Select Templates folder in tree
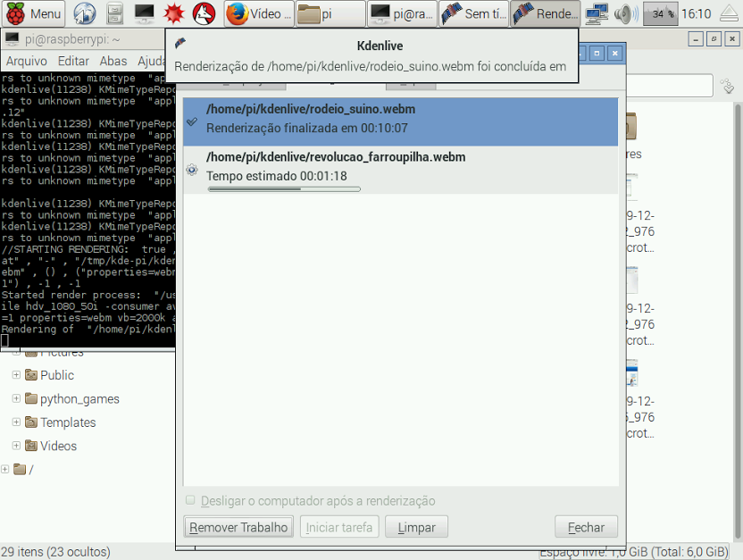 (61, 422)
